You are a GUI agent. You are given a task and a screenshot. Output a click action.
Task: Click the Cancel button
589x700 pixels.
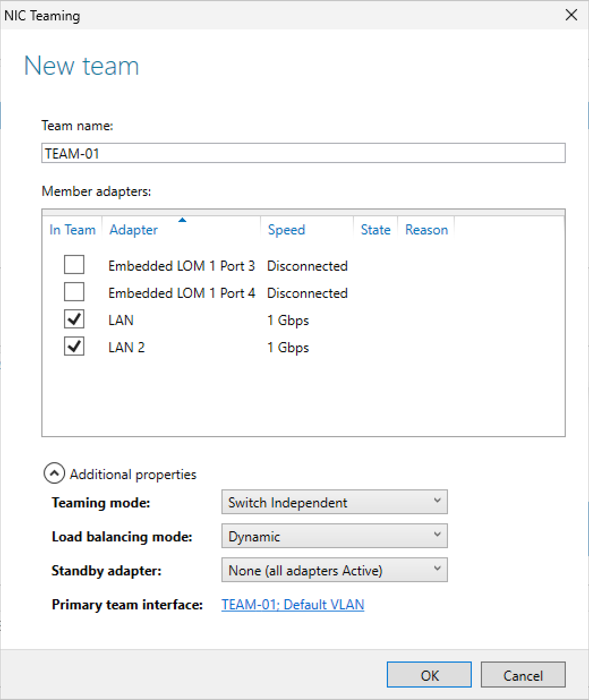[x=523, y=675]
